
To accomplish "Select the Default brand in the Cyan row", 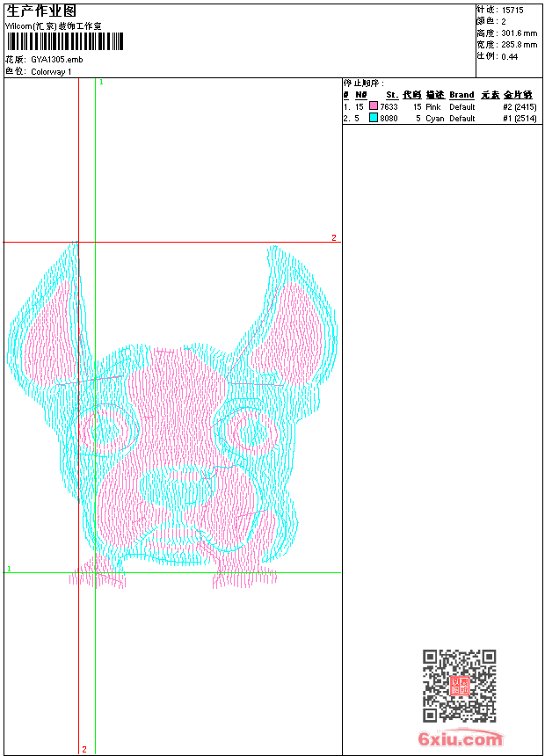I will (x=462, y=119).
